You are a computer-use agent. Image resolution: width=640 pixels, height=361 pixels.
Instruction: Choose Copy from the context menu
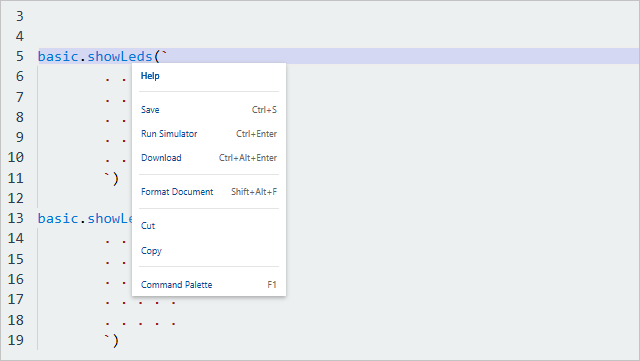(x=209, y=251)
